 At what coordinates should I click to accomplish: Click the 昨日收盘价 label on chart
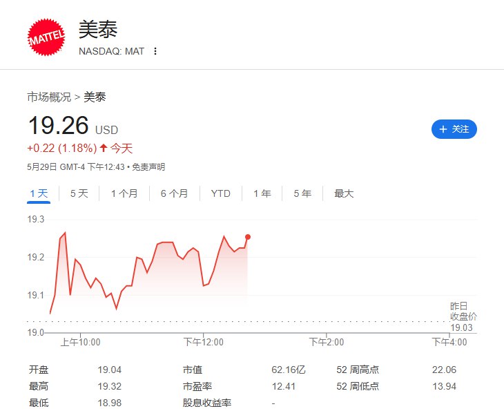[x=463, y=312]
